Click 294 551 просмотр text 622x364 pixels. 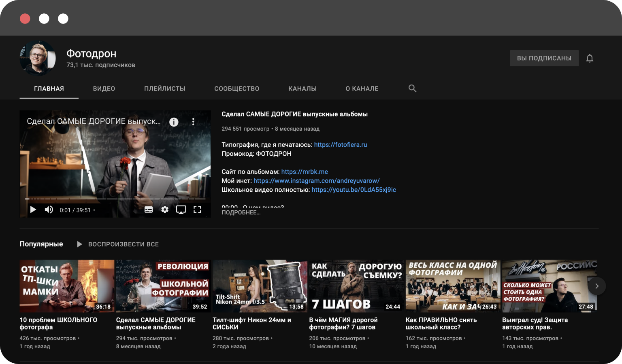coord(245,129)
